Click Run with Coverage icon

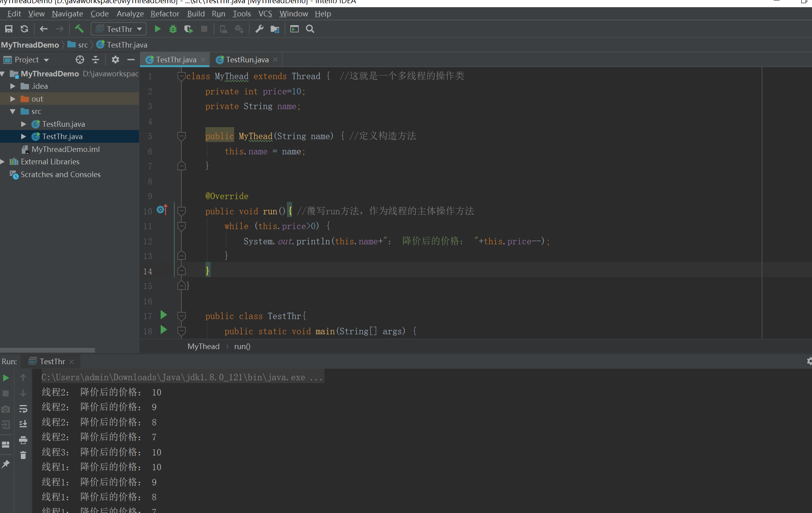point(188,29)
